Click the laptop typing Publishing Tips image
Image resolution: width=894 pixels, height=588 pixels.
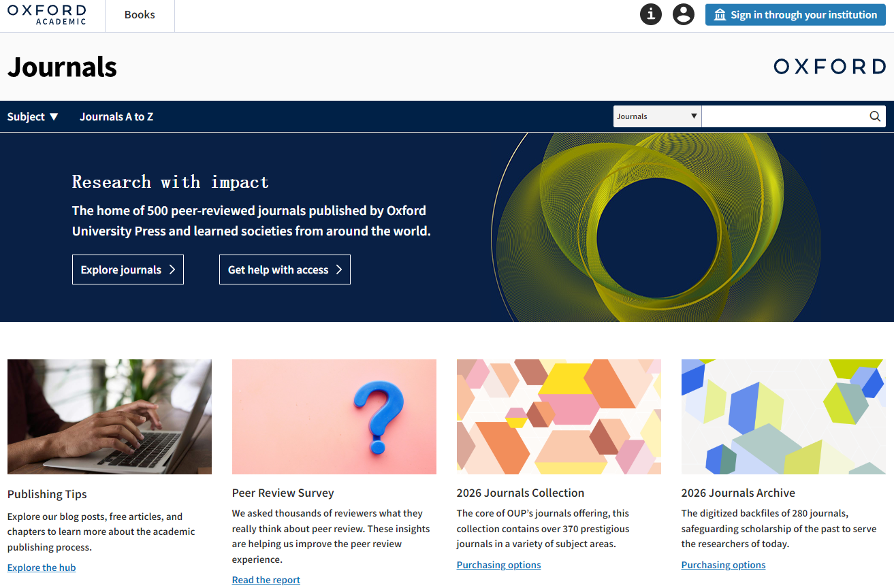(x=110, y=416)
